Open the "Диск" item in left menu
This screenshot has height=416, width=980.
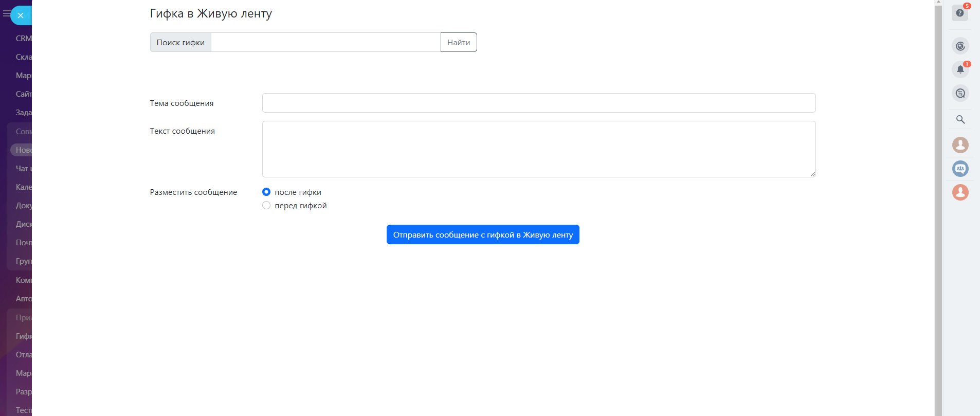pyautogui.click(x=24, y=224)
